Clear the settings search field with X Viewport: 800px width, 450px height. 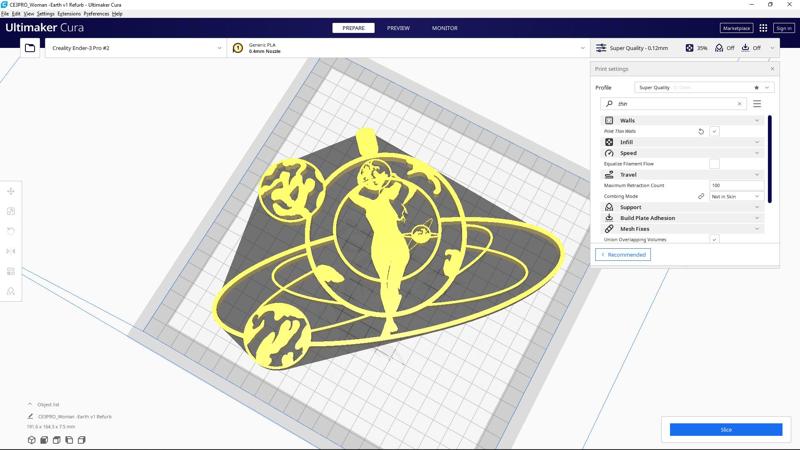coord(739,104)
